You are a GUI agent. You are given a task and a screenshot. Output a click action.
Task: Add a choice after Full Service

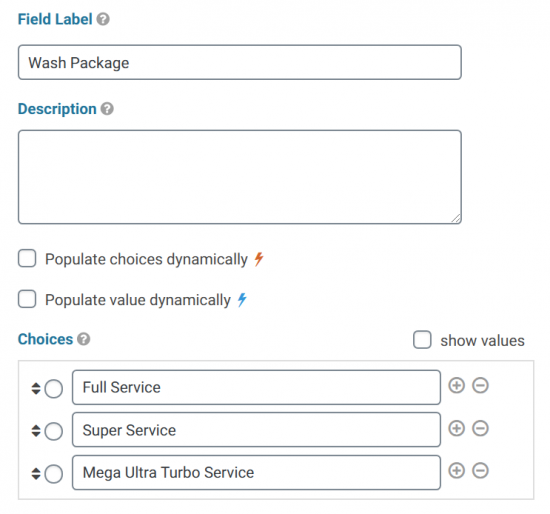coord(456,385)
